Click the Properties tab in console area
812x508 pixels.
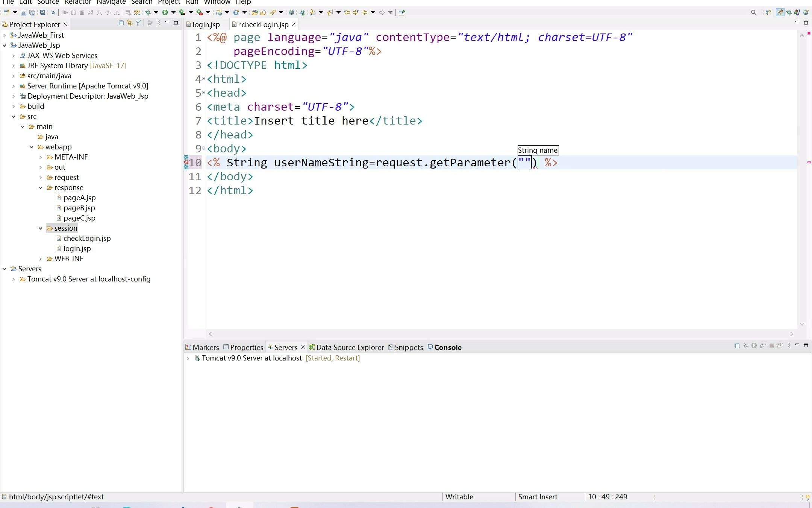point(246,347)
